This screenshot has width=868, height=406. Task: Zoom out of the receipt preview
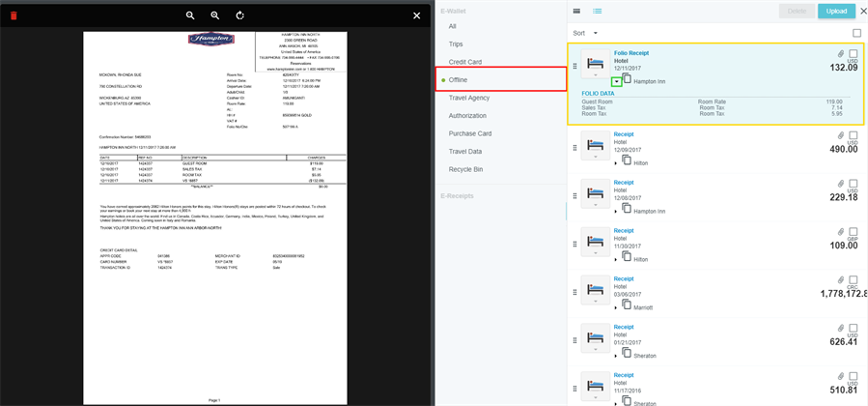click(x=190, y=15)
